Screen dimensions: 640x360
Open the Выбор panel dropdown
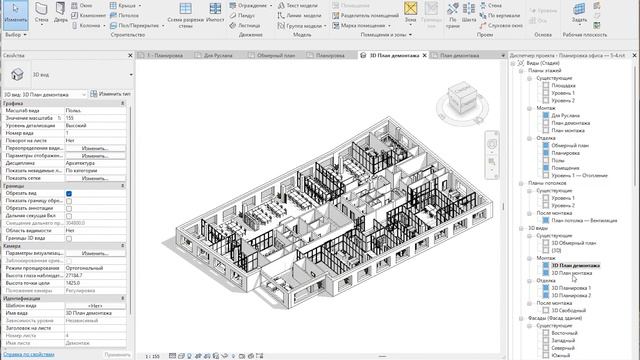coord(16,35)
